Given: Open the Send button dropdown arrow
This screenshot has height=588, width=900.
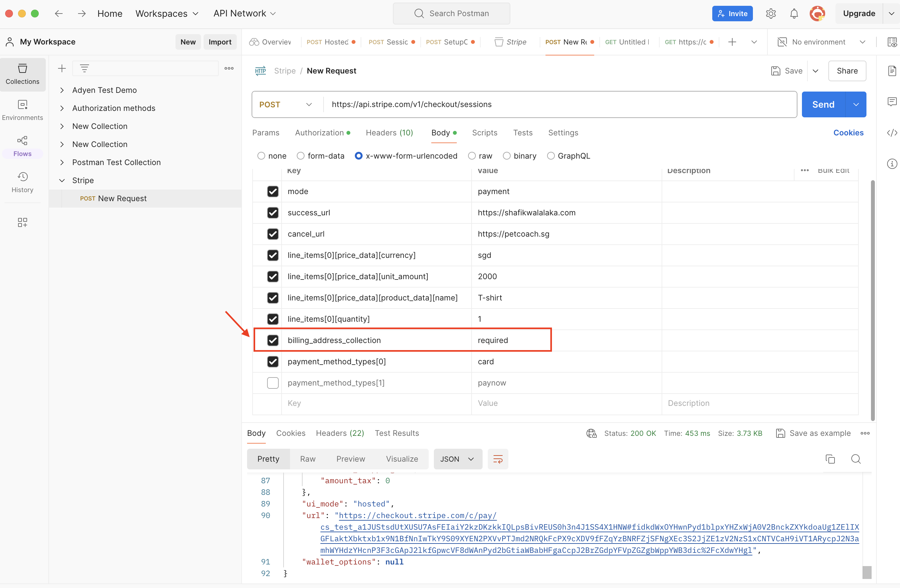Looking at the screenshot, I should [855, 104].
